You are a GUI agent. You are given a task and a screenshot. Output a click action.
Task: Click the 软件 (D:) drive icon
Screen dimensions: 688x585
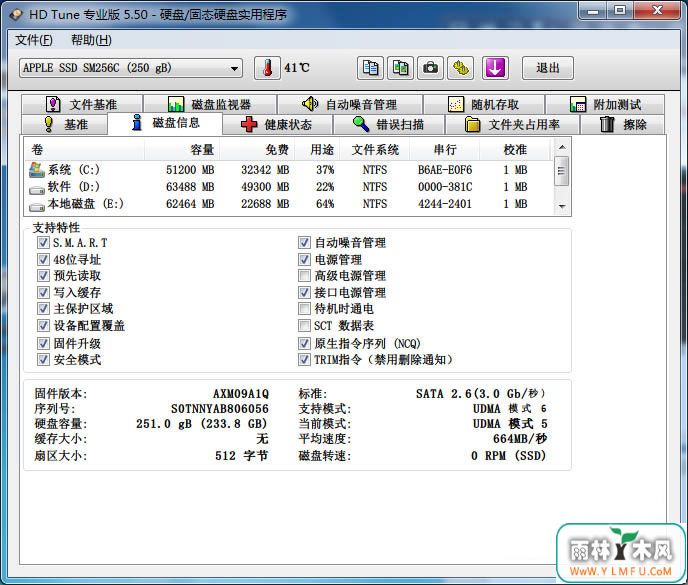(x=37, y=190)
